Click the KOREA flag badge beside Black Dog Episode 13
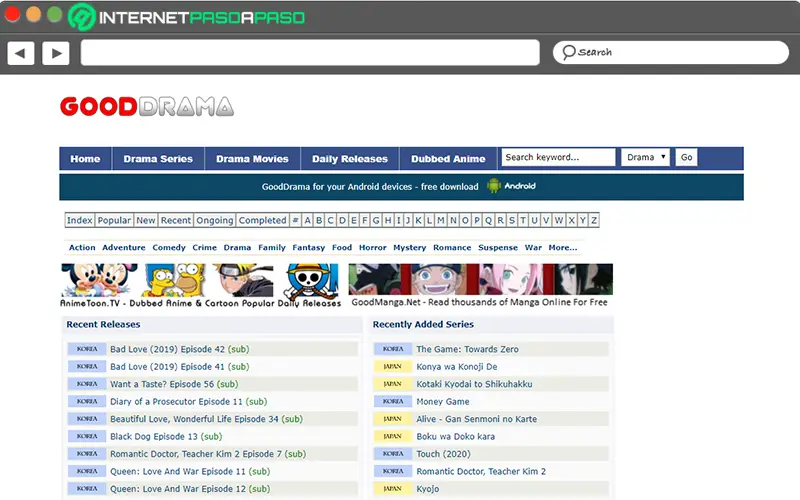This screenshot has width=800, height=500. click(87, 436)
